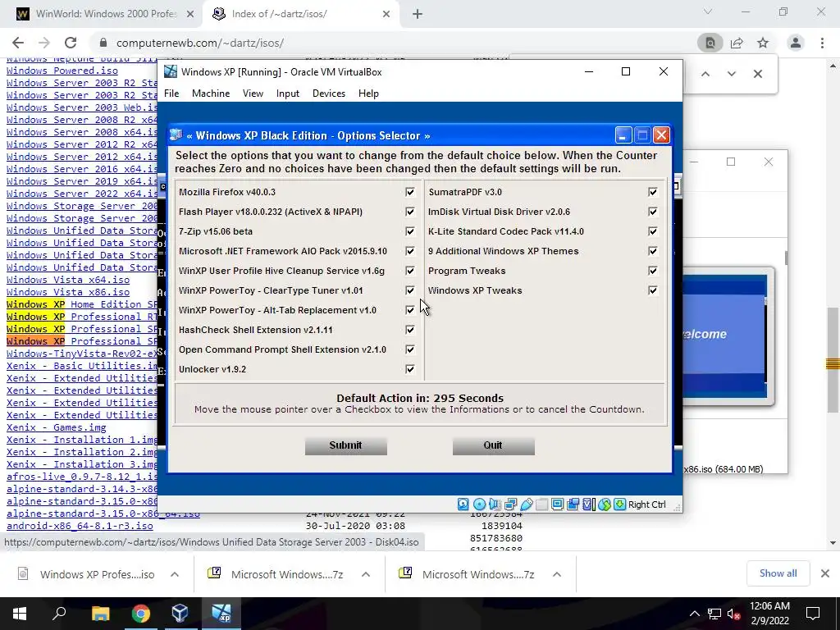
Task: Click the recording icon in VirtualBox status bar
Action: 573,504
